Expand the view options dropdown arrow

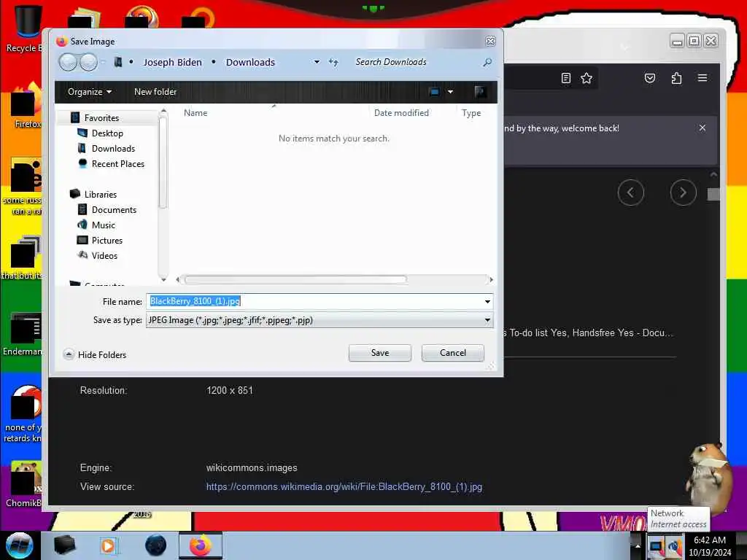pos(450,91)
